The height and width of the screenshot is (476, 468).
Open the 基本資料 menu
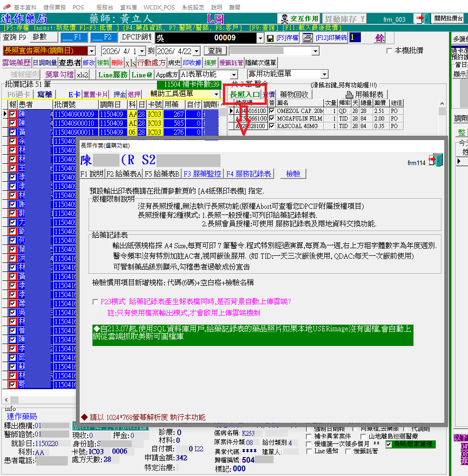pyautogui.click(x=25, y=7)
